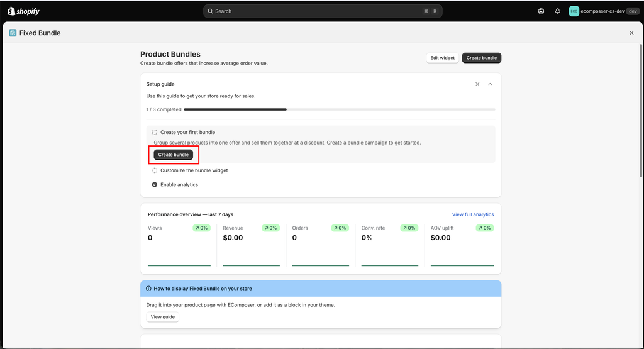Click the Product Bundles heading

click(x=170, y=54)
